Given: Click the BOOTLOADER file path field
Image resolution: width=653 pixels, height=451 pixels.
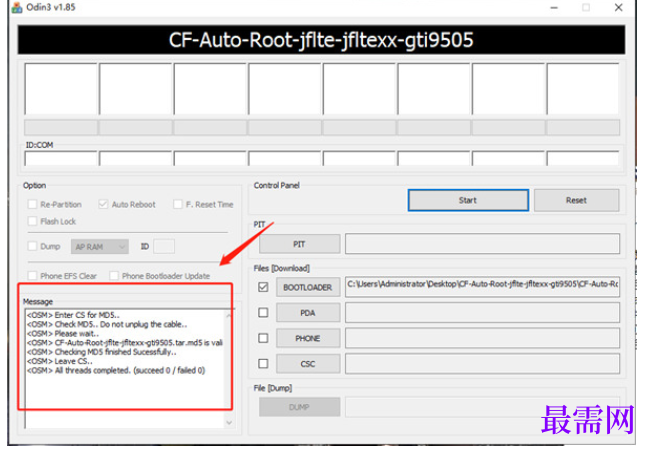Looking at the screenshot, I should pos(482,287).
